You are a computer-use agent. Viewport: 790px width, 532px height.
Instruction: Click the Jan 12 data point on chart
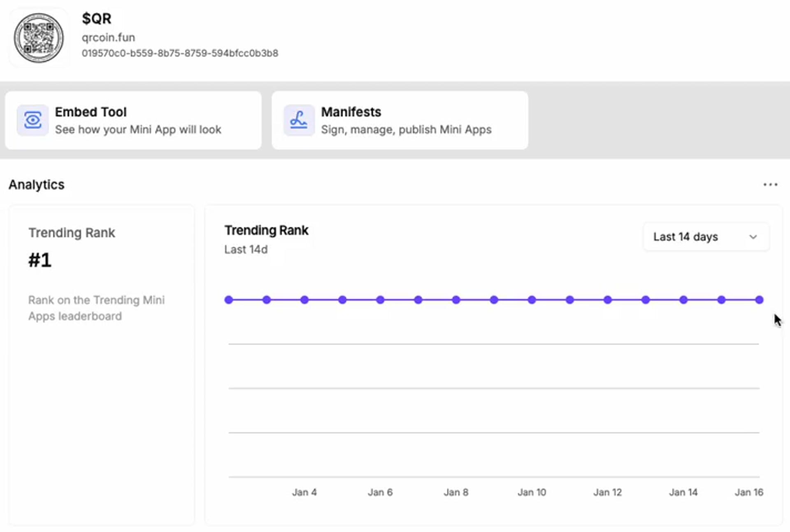pyautogui.click(x=608, y=300)
